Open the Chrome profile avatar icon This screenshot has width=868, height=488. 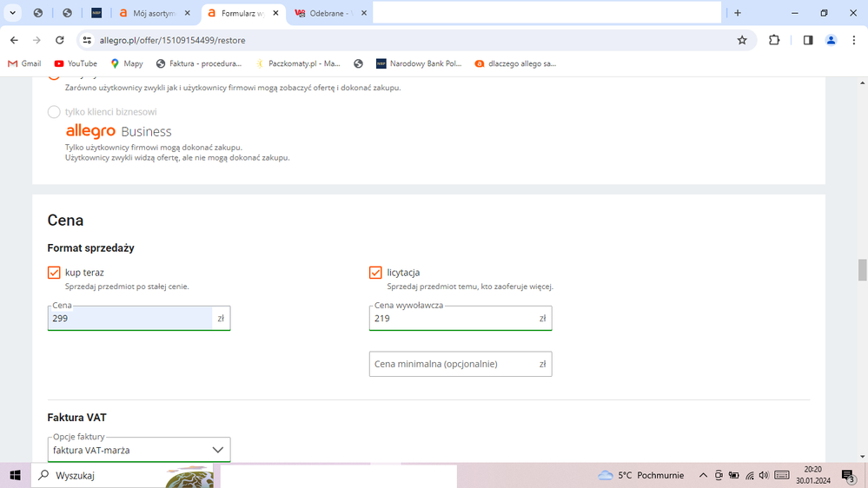pos(831,40)
